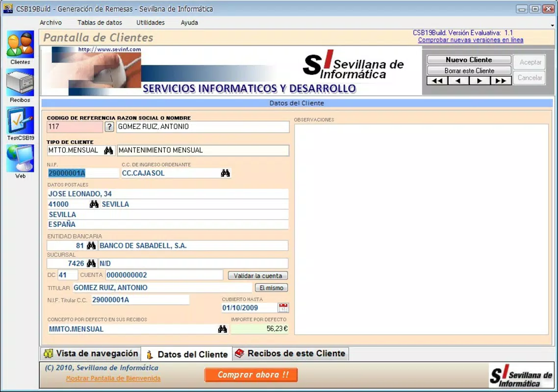Open the Utilidades menu

click(x=151, y=23)
